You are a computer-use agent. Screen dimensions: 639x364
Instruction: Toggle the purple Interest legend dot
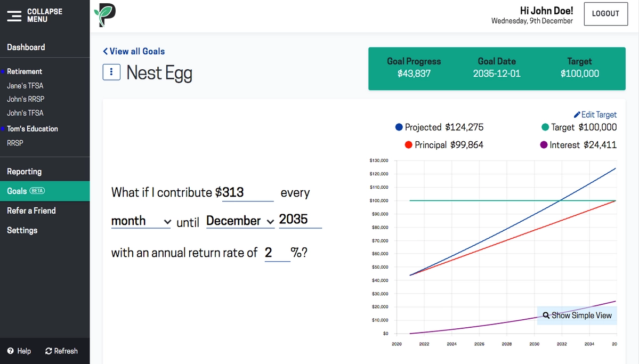pos(544,145)
